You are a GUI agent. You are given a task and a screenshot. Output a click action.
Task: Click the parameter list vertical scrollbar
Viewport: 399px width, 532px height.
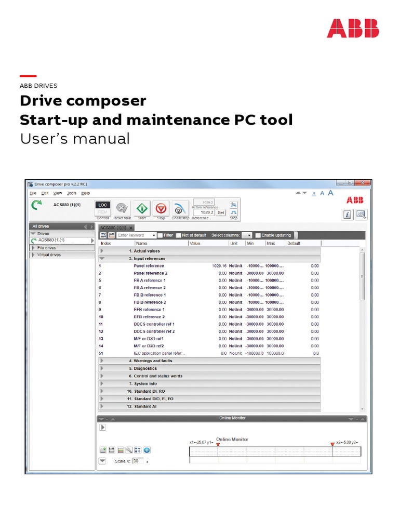362,276
